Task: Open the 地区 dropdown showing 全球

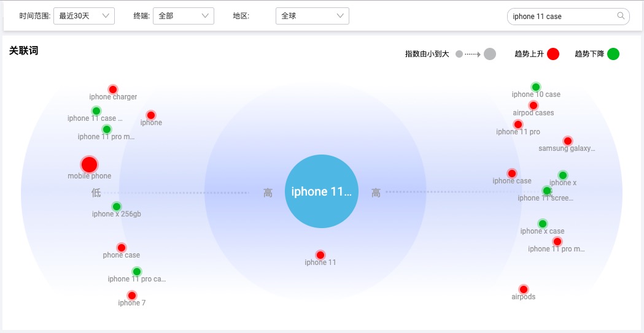Action: click(312, 16)
